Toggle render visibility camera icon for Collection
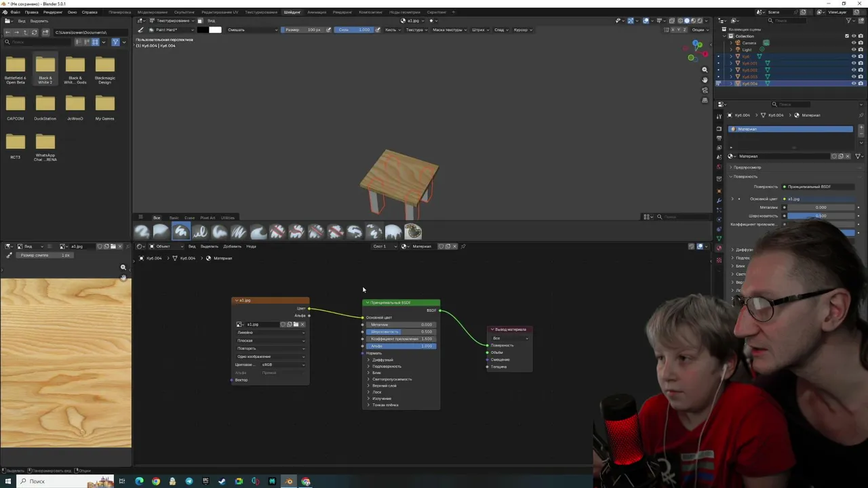Viewport: 868px width, 488px height. [861, 36]
